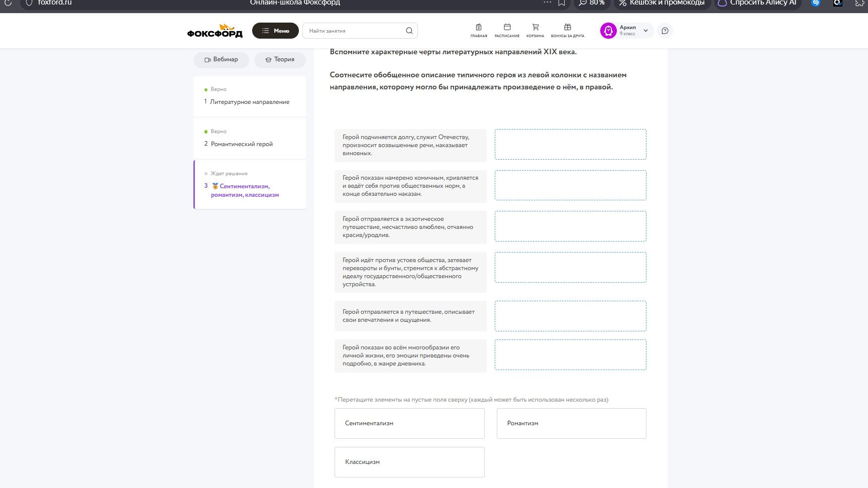Open the Теория button
868x488 pixels.
[280, 60]
